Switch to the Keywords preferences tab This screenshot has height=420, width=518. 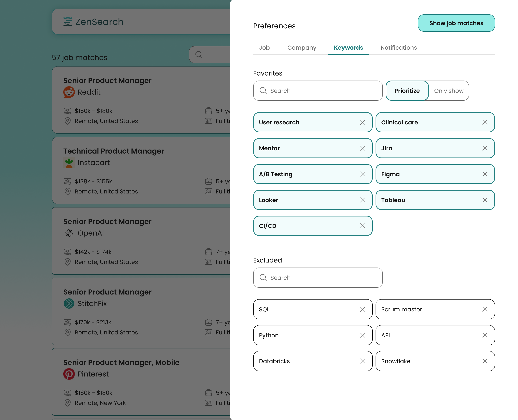[348, 48]
